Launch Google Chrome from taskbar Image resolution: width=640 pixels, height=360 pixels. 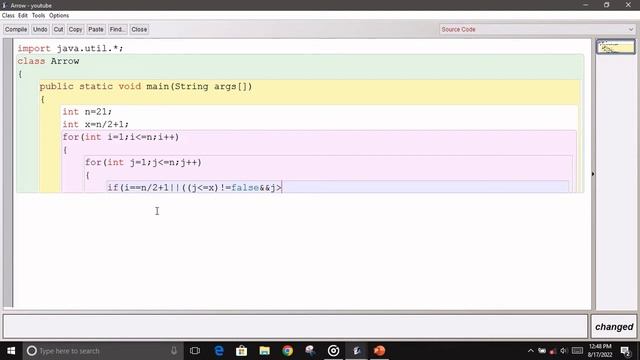287,351
